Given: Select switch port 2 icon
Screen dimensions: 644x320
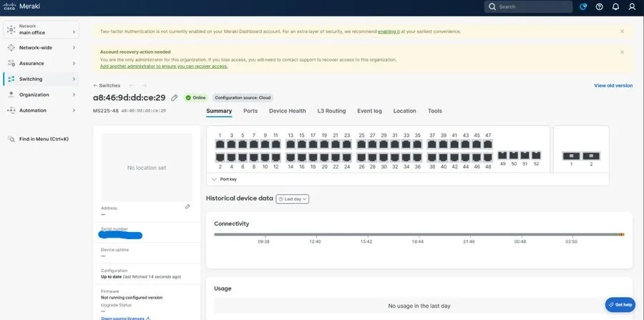Looking at the screenshot, I should [220, 157].
